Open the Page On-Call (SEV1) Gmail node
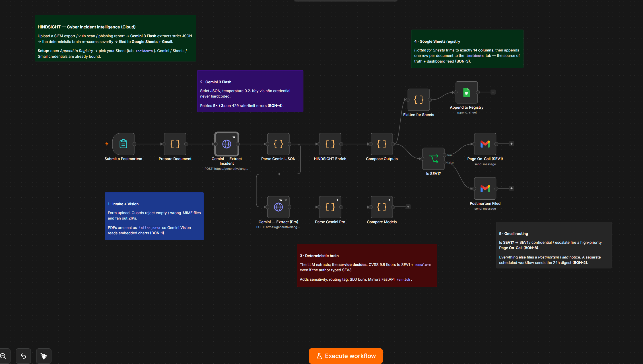The width and height of the screenshot is (643, 364). (x=485, y=144)
